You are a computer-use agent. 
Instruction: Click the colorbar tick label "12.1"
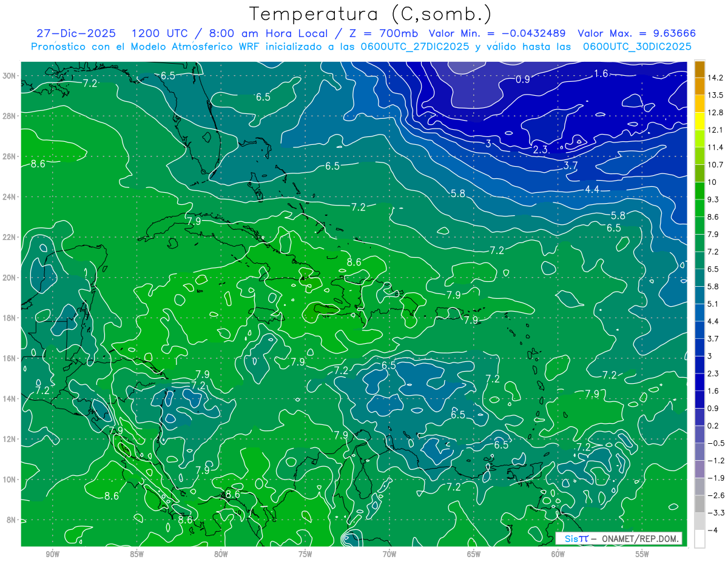[715, 130]
